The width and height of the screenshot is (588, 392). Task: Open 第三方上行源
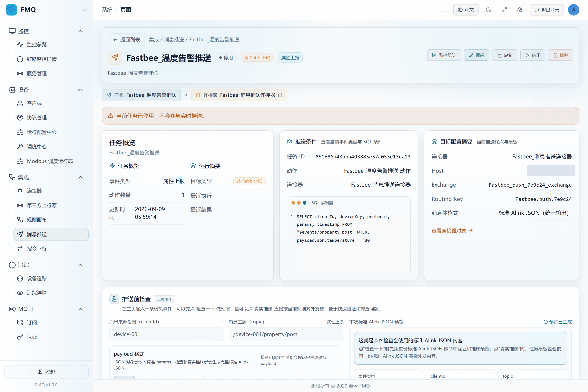51,205
